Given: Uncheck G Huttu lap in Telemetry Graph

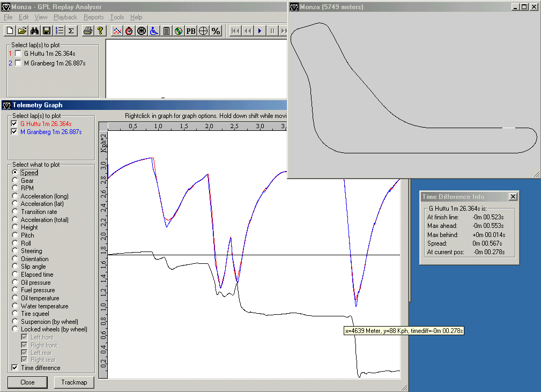Looking at the screenshot, I should pos(14,123).
